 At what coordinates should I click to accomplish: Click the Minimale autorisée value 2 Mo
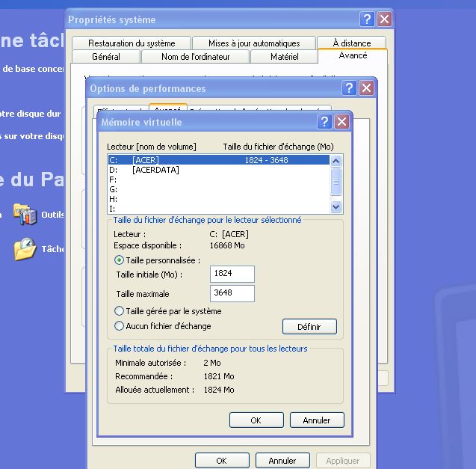(x=212, y=363)
